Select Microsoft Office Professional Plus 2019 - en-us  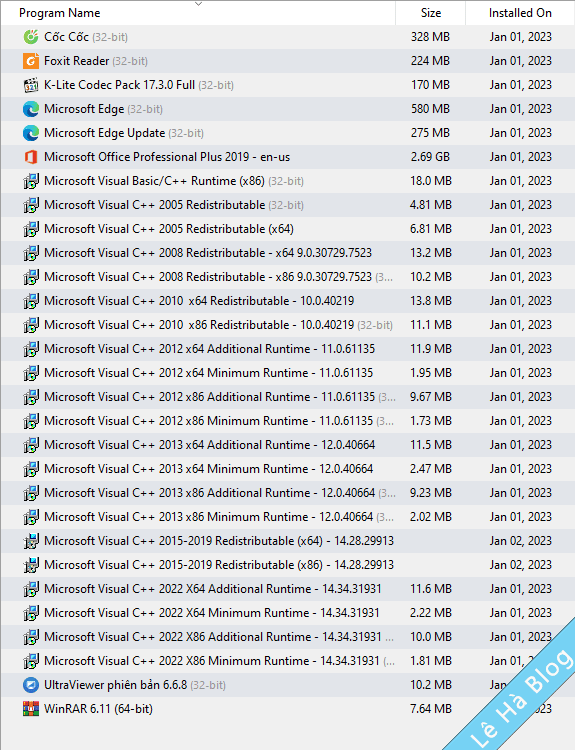(x=167, y=157)
